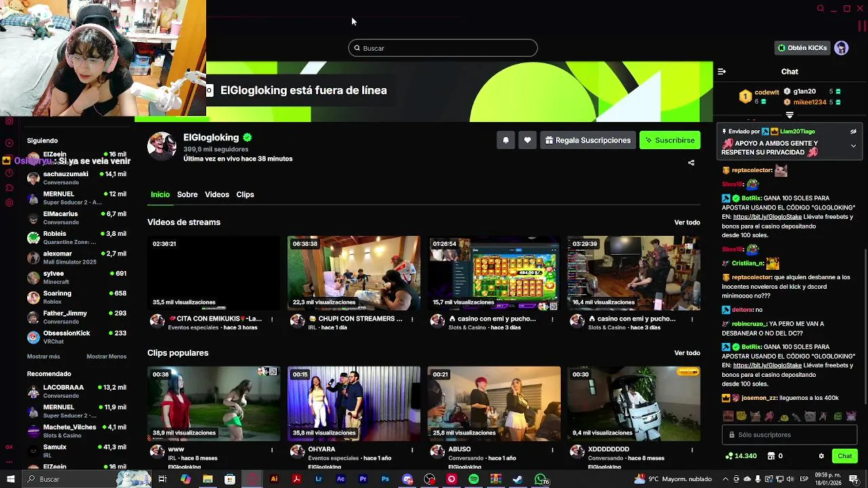Switch to the Videos tab
This screenshot has width=868, height=488.
(x=217, y=195)
